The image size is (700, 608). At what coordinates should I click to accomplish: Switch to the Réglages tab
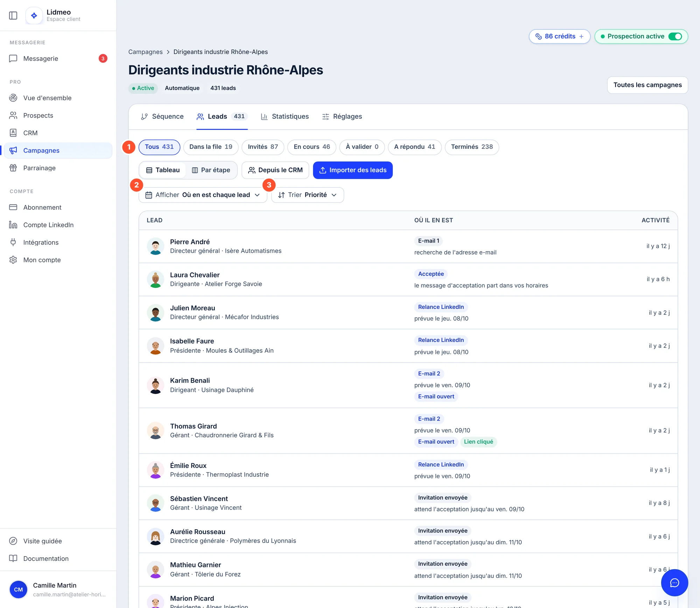pyautogui.click(x=342, y=117)
